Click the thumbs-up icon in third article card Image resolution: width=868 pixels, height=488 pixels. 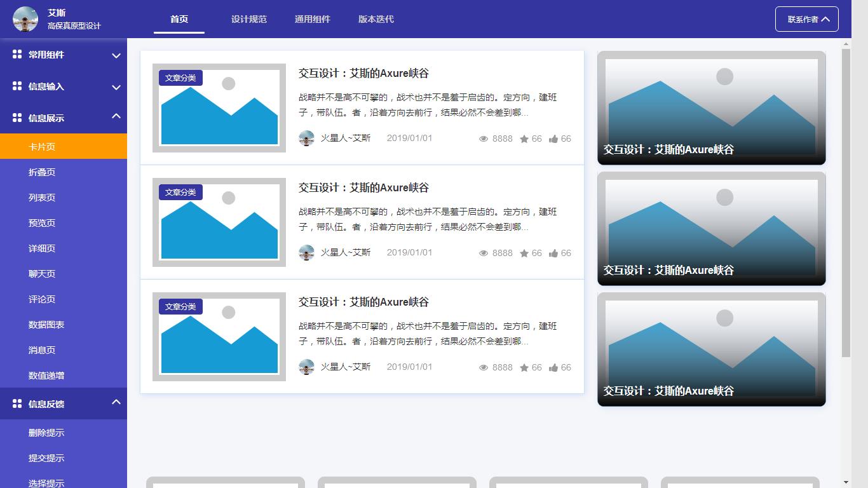(553, 367)
